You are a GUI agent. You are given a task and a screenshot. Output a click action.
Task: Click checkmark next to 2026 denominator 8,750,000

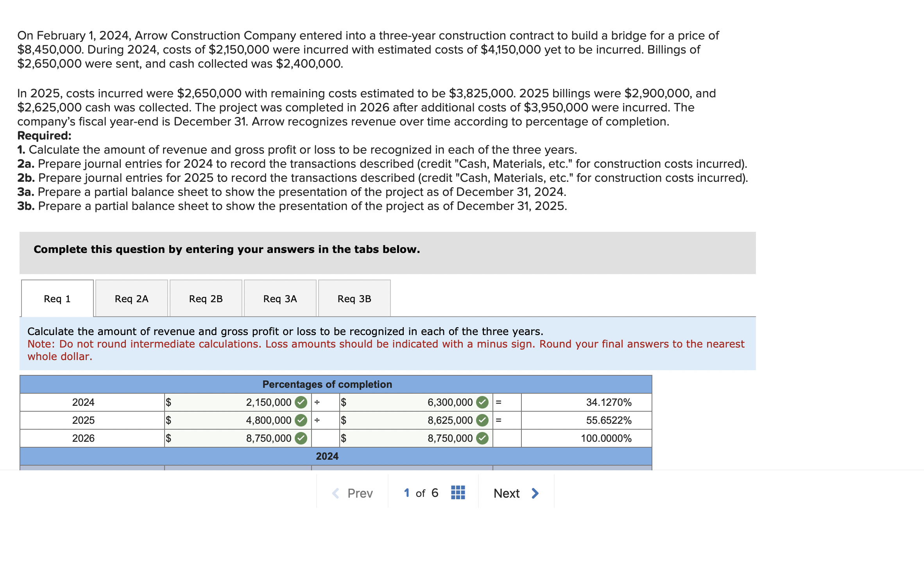pos(482,438)
